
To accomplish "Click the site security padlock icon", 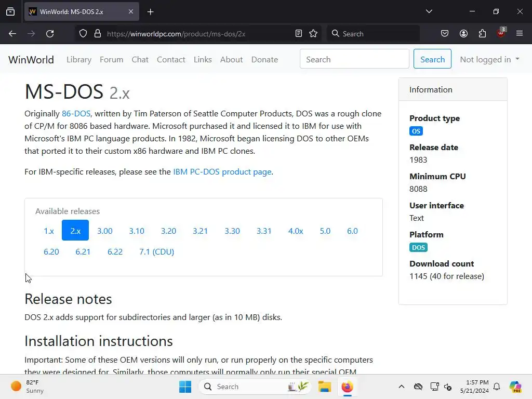I will (x=98, y=34).
